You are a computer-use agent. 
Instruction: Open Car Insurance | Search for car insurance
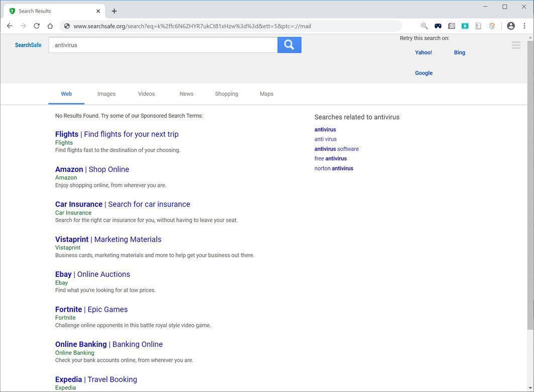click(123, 205)
